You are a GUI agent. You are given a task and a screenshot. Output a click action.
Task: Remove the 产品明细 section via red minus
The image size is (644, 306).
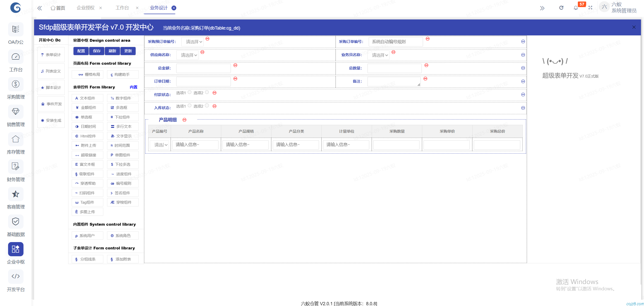tap(184, 120)
